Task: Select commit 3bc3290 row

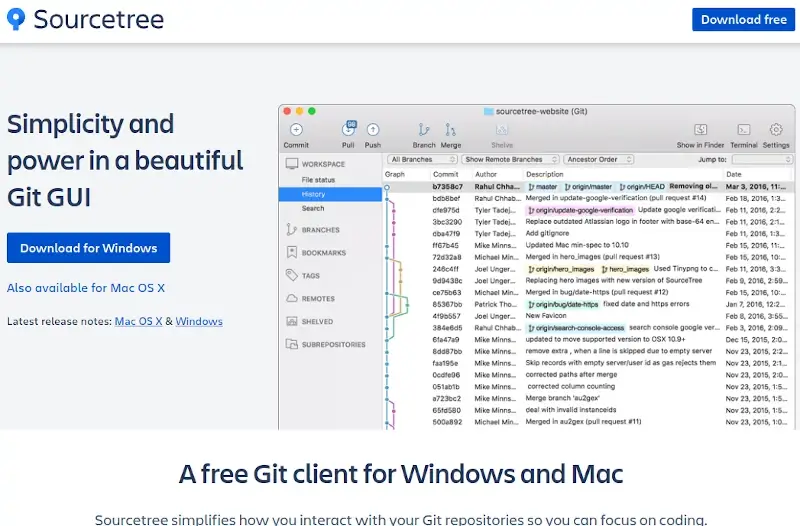Action: click(588, 222)
